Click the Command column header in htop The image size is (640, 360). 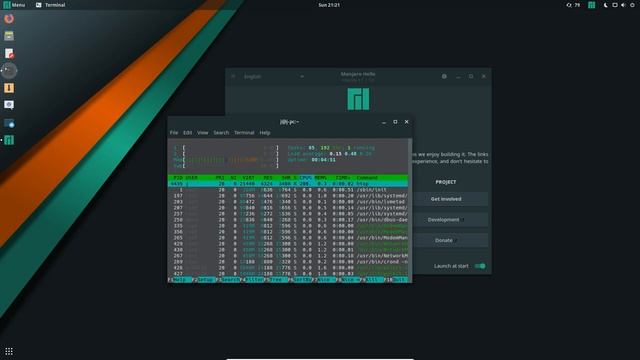[367, 178]
